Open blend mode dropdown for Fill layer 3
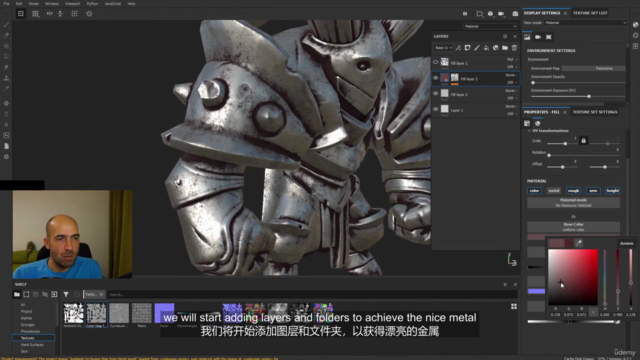Screen dimensions: 640x360 tap(512, 75)
